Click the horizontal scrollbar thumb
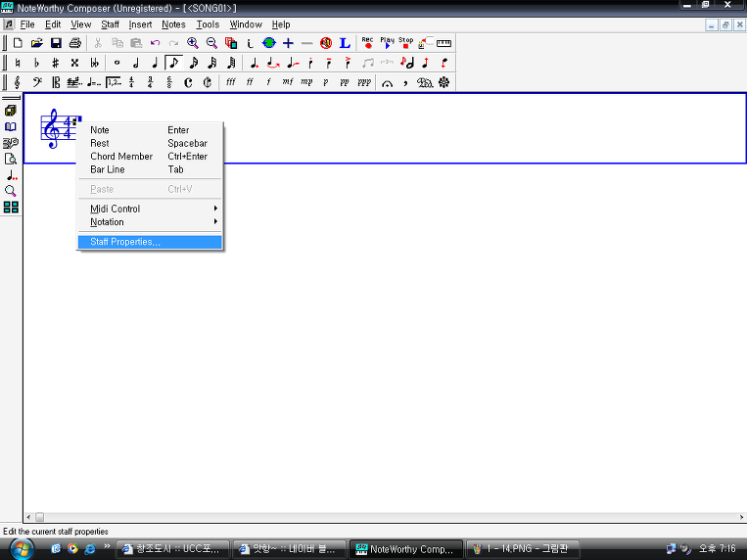Screen dimensions: 747x560 [x=40, y=517]
